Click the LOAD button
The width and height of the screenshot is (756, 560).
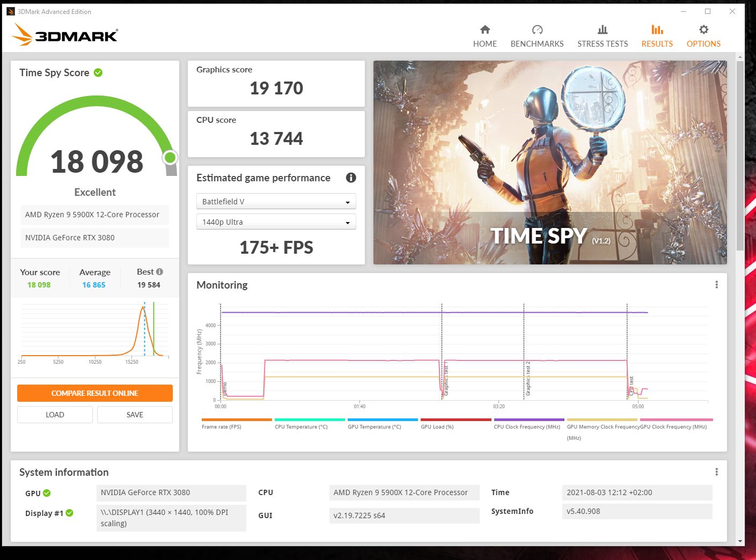[x=55, y=415]
